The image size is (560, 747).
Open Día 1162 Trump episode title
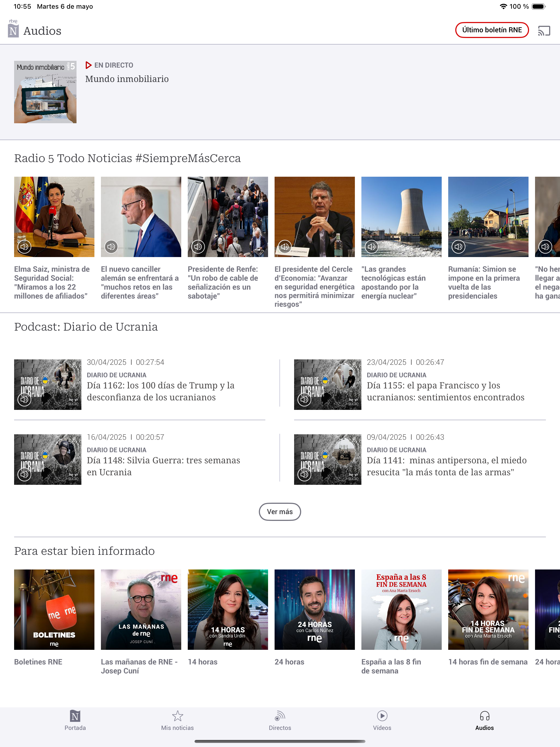pos(161,391)
